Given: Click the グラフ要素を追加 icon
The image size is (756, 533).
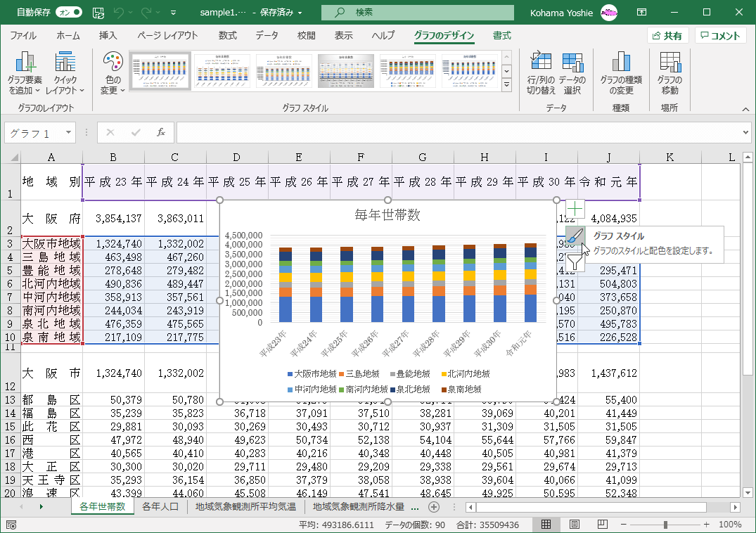Looking at the screenshot, I should click(26, 63).
